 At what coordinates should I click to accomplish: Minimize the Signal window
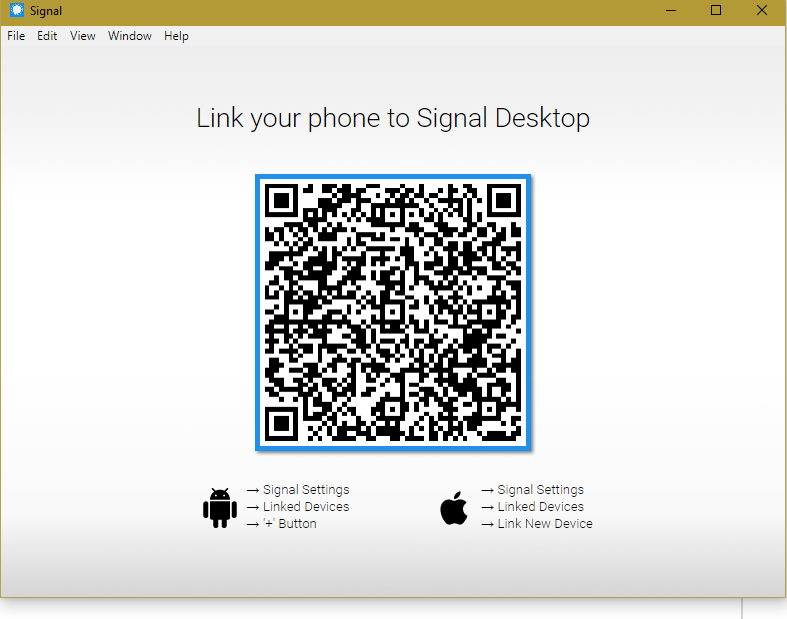pos(671,11)
